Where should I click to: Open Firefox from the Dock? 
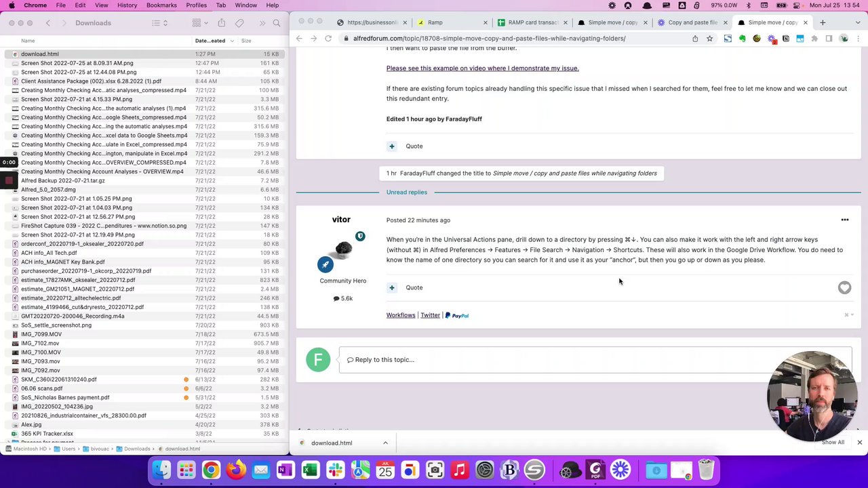click(236, 470)
